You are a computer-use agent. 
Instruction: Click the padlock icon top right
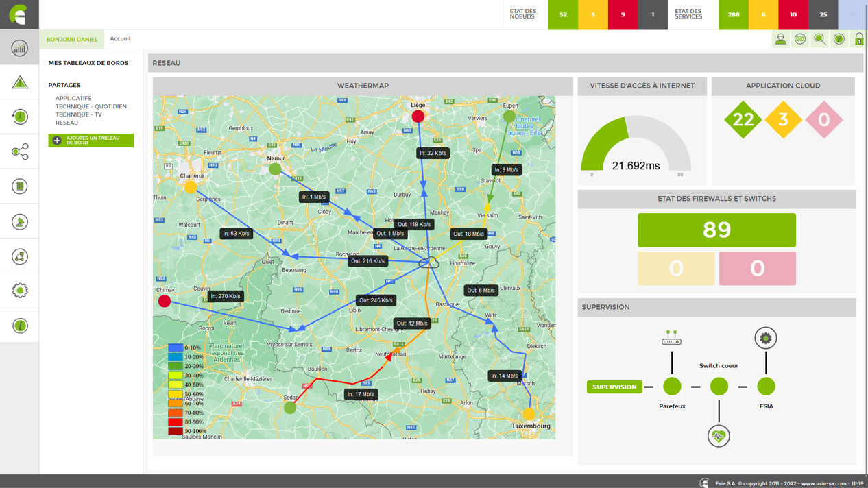858,39
